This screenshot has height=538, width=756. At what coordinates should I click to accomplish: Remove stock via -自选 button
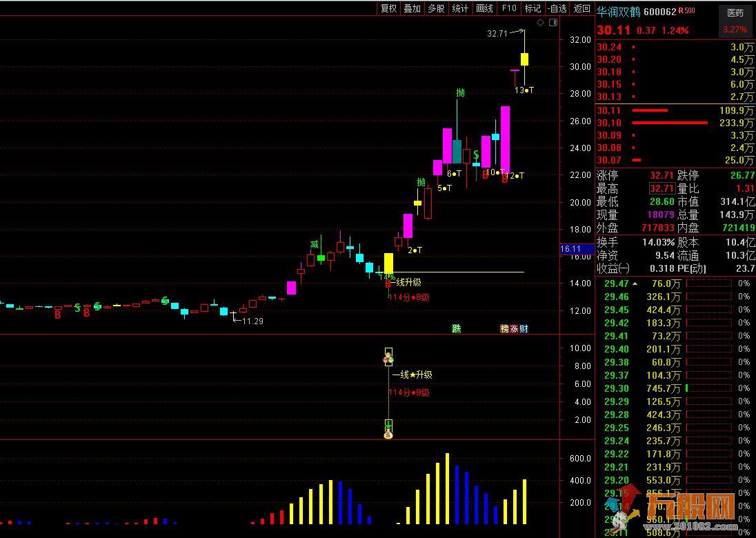click(558, 8)
